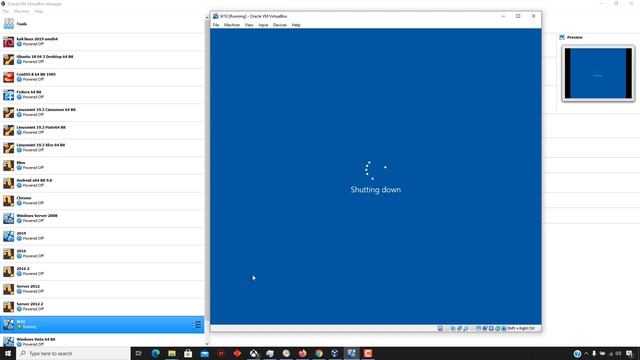Open the Windows Start menu

tap(8, 353)
